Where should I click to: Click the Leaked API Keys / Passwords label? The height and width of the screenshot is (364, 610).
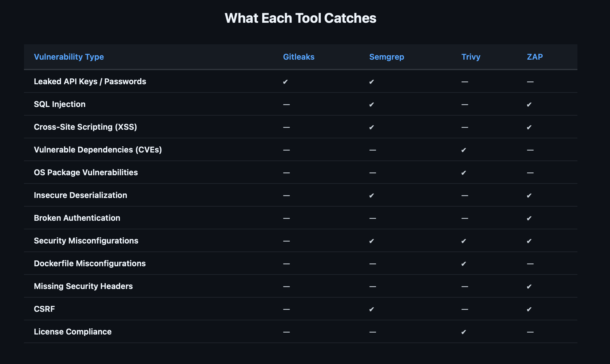click(x=90, y=81)
